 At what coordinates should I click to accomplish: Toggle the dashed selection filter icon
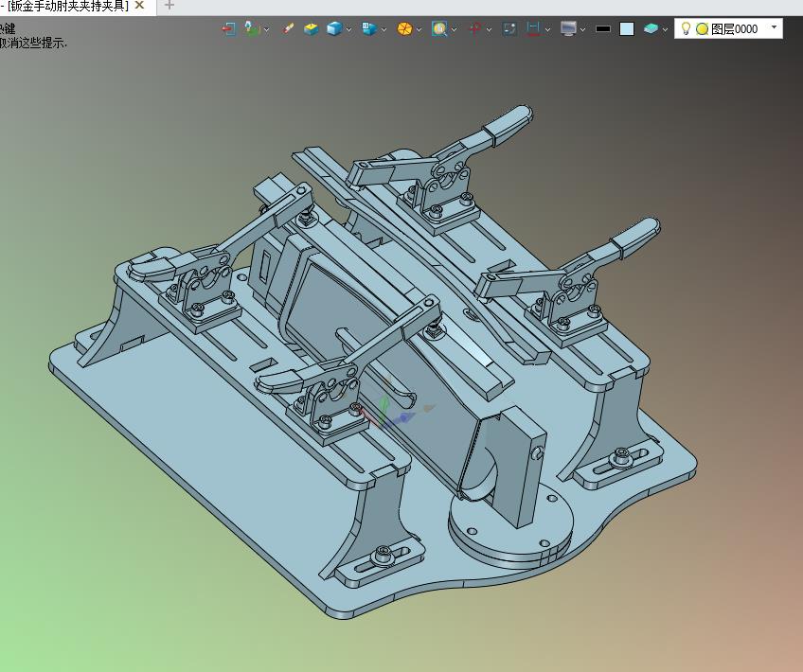point(509,28)
